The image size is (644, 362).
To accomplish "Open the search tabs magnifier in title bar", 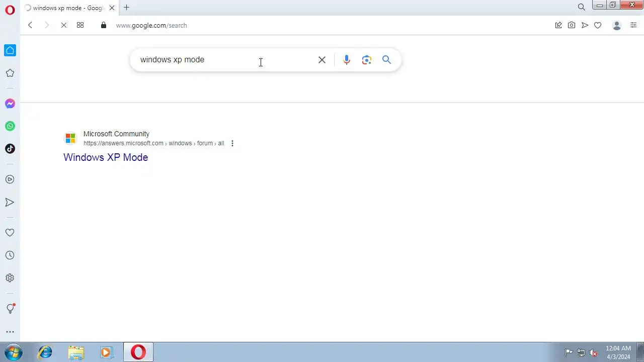I will pos(582,7).
